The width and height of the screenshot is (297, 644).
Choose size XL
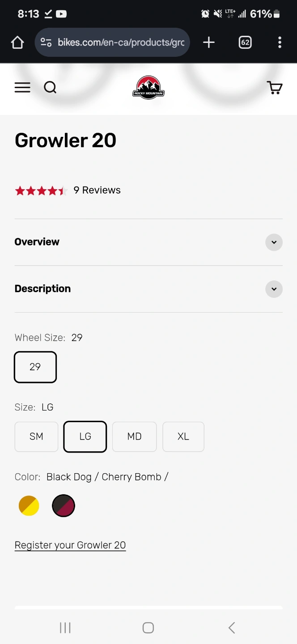(x=183, y=436)
